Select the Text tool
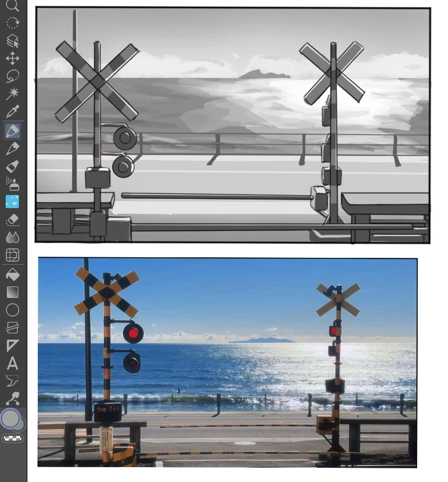This screenshot has height=482, width=448. 13,363
